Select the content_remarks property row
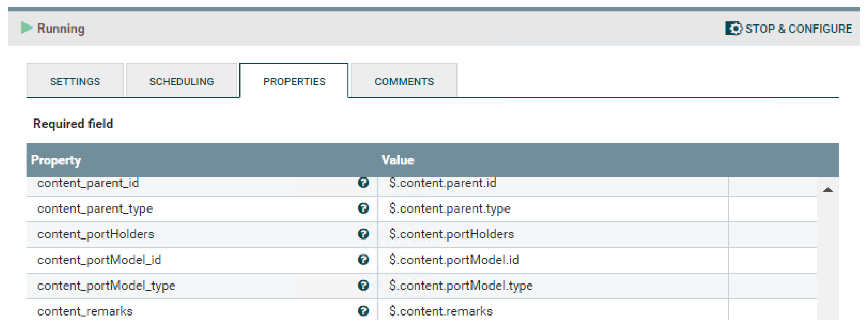Screen dimensions: 868x330 [85, 311]
